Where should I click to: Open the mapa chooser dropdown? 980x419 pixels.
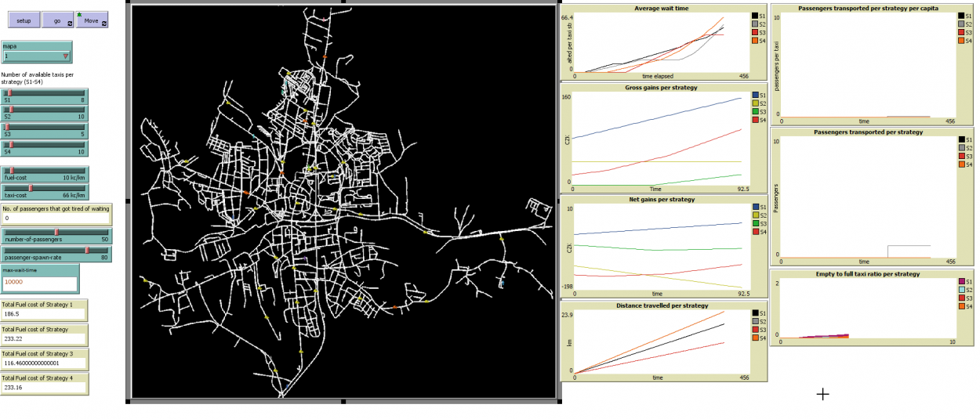pos(37,56)
